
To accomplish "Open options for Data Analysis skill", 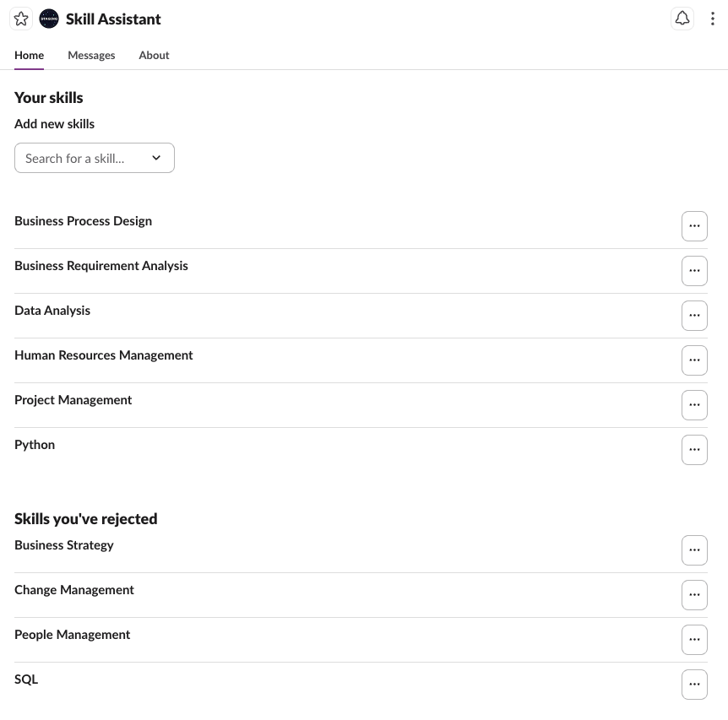I will pyautogui.click(x=694, y=315).
